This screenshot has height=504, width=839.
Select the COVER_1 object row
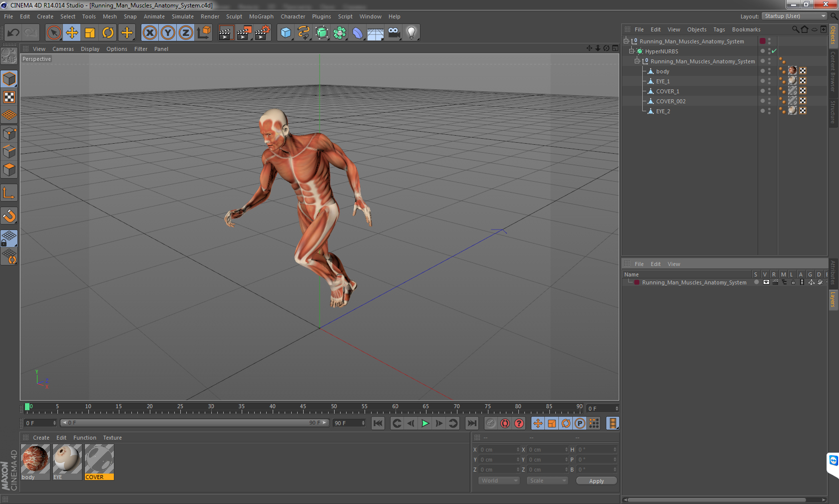[x=668, y=91]
